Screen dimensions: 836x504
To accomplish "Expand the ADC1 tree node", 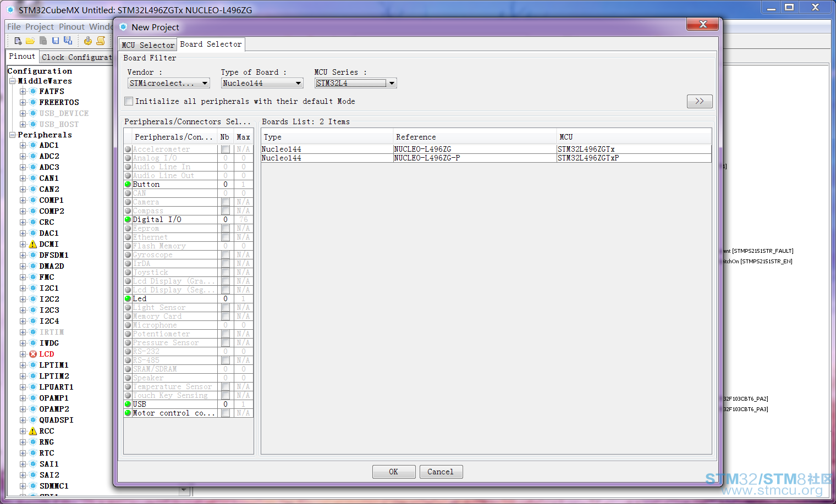I will (x=23, y=146).
